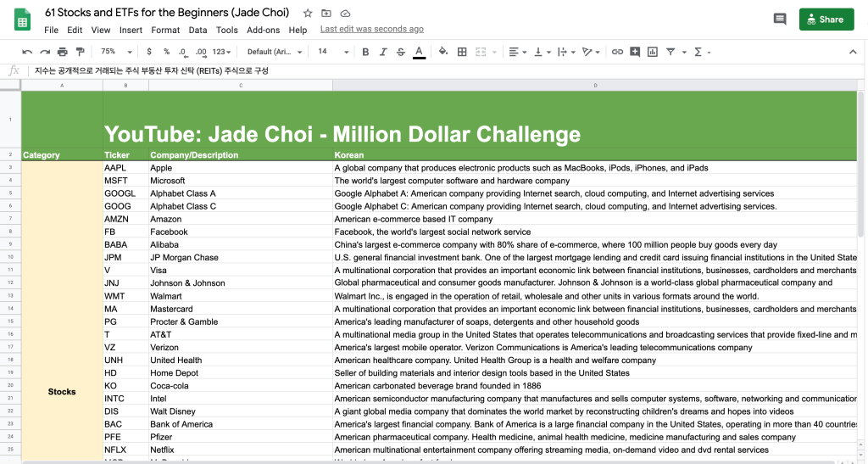The image size is (868, 464).
Task: Open the text color picker
Action: pos(419,52)
